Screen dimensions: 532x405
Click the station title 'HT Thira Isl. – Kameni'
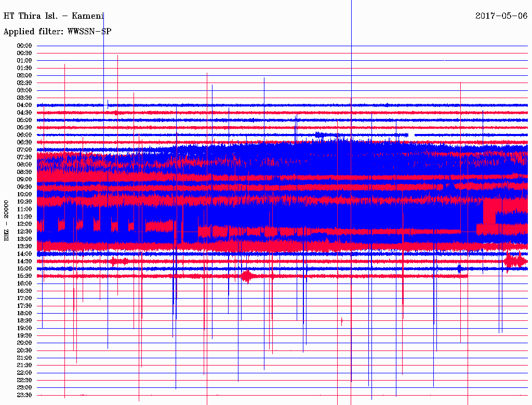click(x=54, y=16)
